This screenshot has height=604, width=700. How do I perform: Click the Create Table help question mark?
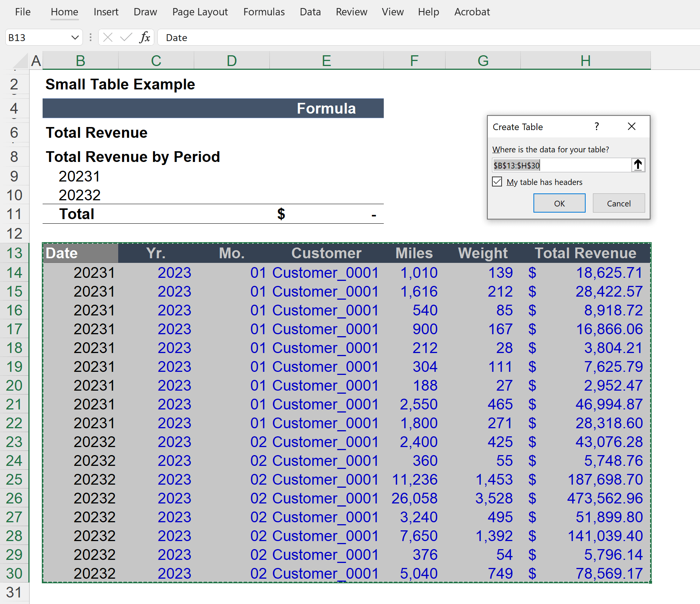[x=596, y=126]
